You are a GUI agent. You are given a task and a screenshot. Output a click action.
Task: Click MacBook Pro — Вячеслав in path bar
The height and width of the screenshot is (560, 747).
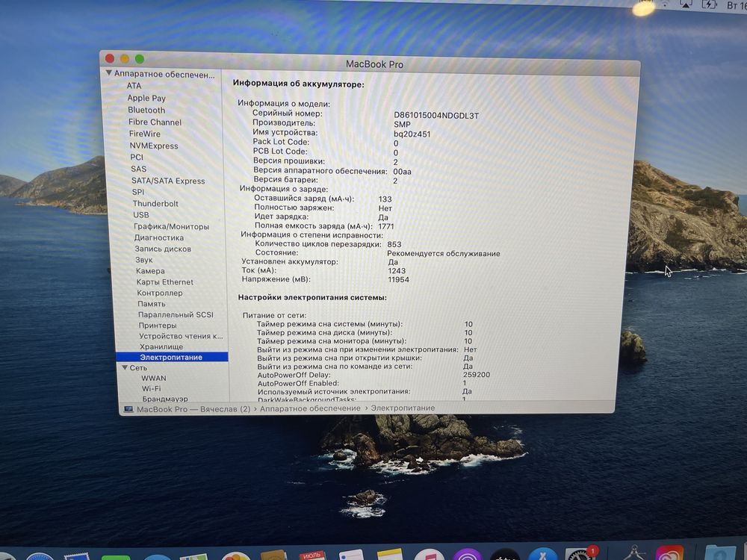[193, 409]
